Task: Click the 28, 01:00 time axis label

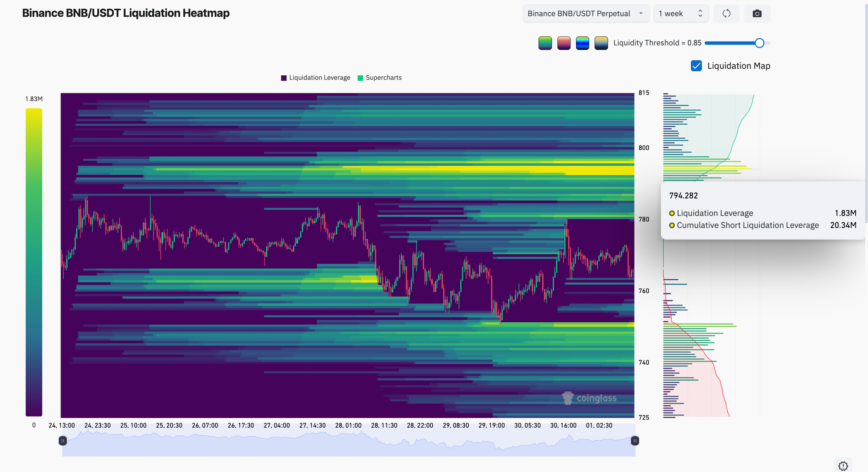Action: 348,426
